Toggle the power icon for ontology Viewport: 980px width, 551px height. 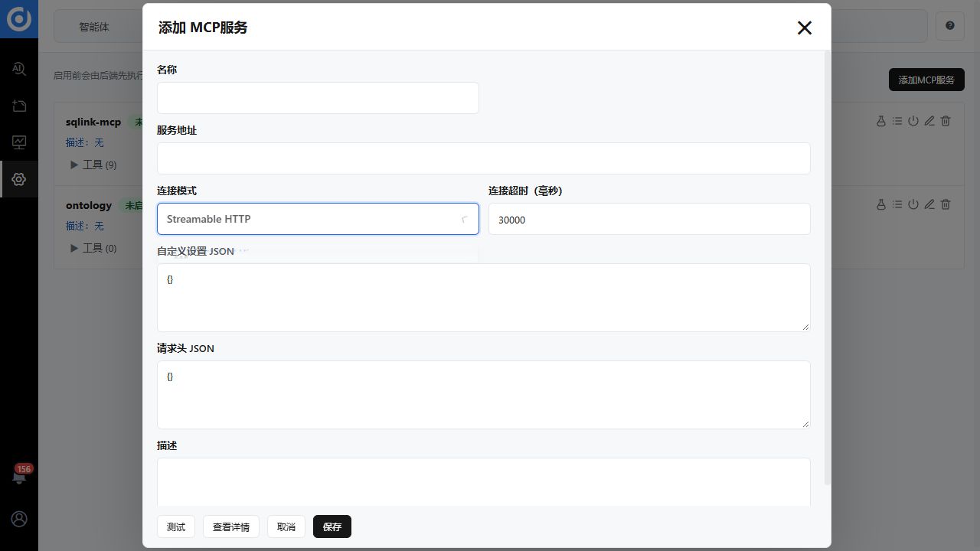pyautogui.click(x=913, y=204)
